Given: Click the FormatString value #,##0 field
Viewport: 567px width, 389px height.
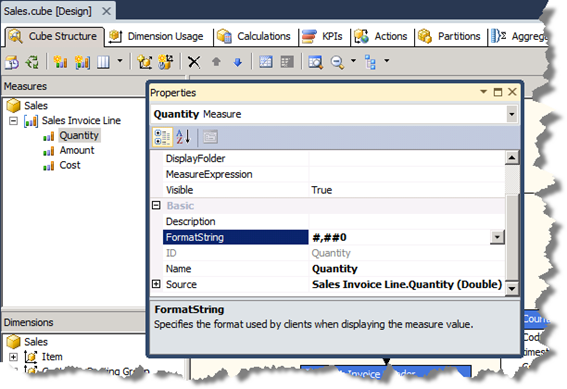Looking at the screenshot, I should pyautogui.click(x=400, y=238).
